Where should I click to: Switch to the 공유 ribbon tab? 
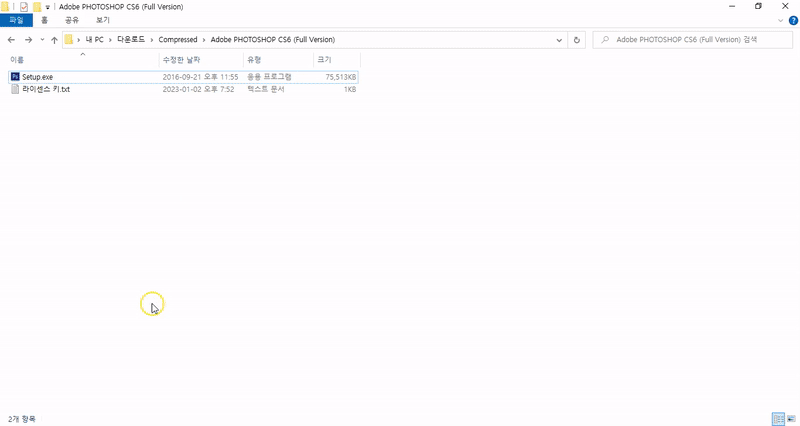pos(72,20)
